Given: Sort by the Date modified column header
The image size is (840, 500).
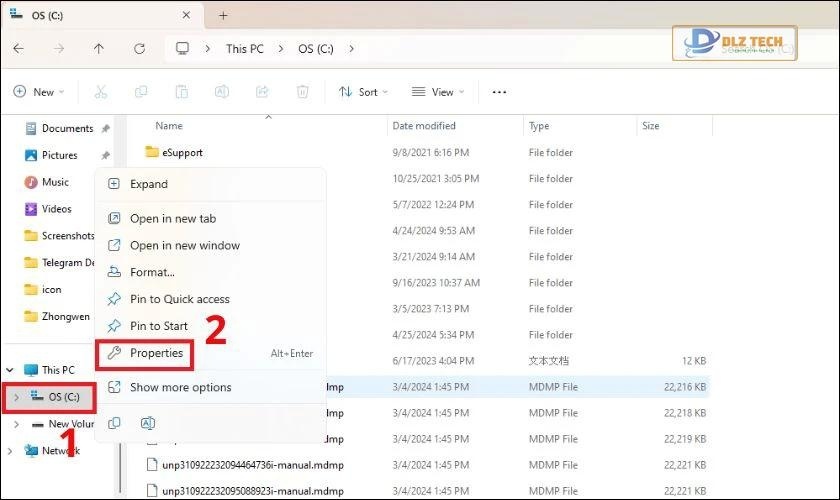Looking at the screenshot, I should 424,126.
